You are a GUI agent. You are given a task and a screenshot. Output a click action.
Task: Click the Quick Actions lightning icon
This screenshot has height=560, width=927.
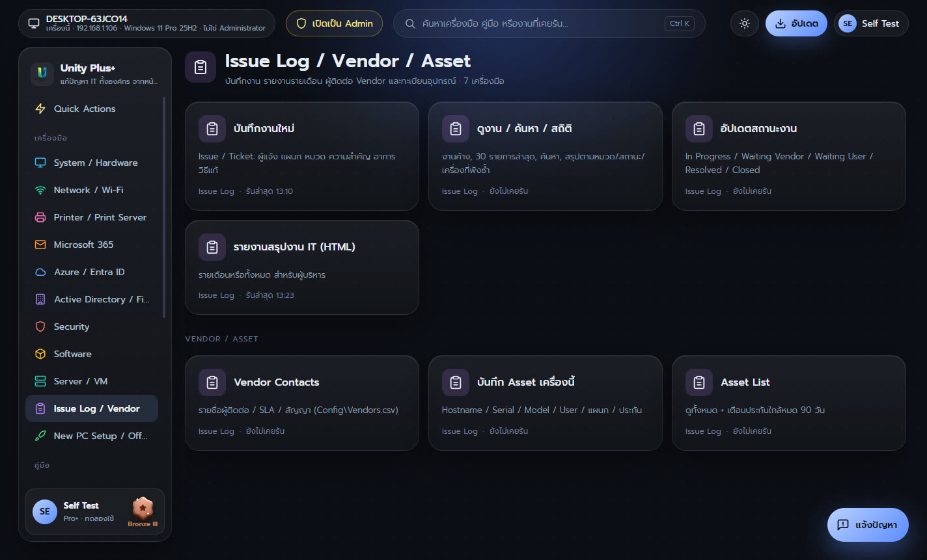(x=40, y=109)
